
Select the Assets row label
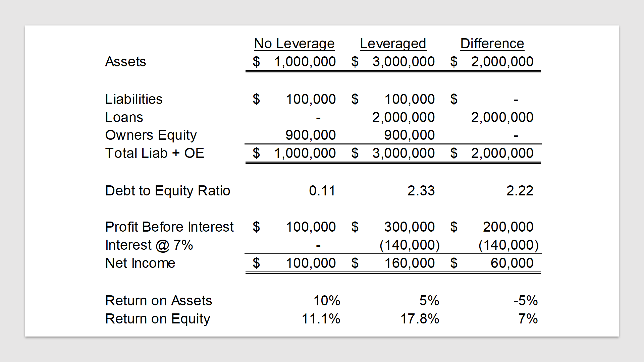[125, 62]
